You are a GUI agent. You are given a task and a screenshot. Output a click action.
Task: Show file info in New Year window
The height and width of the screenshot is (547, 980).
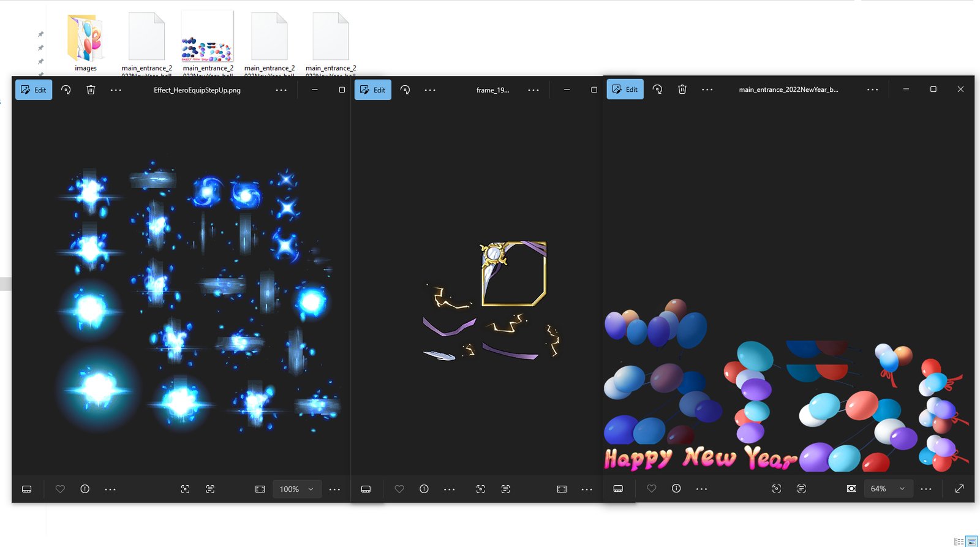676,489
